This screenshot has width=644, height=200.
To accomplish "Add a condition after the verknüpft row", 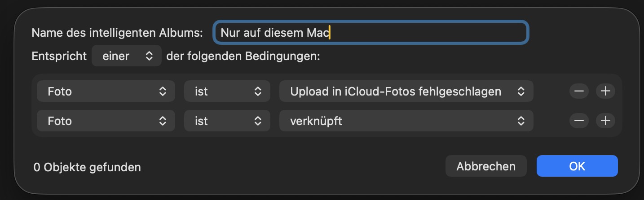I will tap(605, 121).
